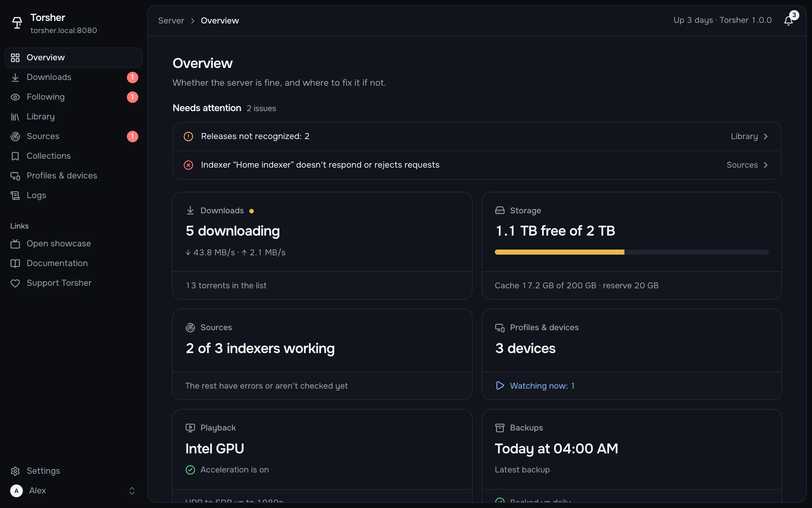Click the Server breadcrumb link
This screenshot has width=812, height=508.
click(x=171, y=21)
